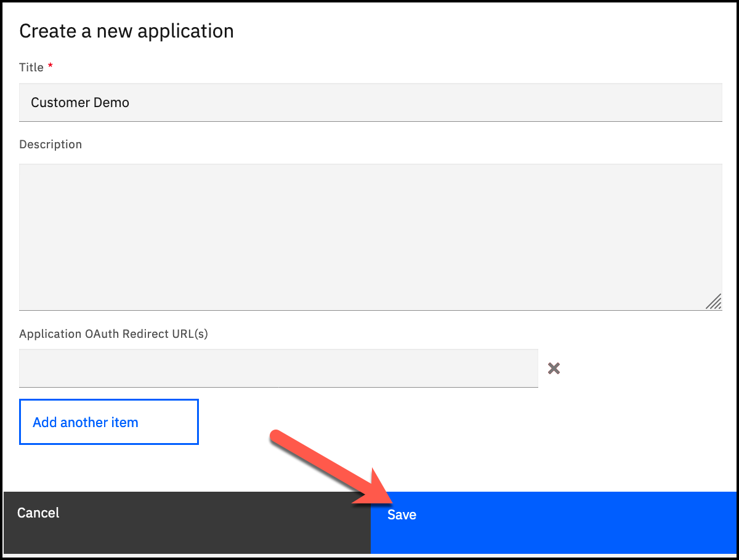Screen dimensions: 739x560
Task: Click the word 'Cancel' in dark bar
Action: pyautogui.click(x=38, y=513)
